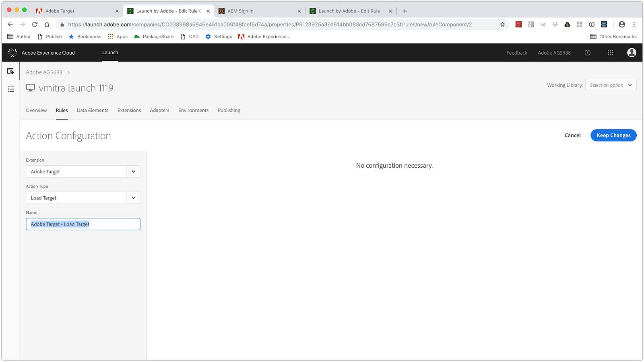Click the Adobe AGS688 breadcrumb link
Image resolution: width=644 pixels, height=362 pixels.
coord(44,72)
